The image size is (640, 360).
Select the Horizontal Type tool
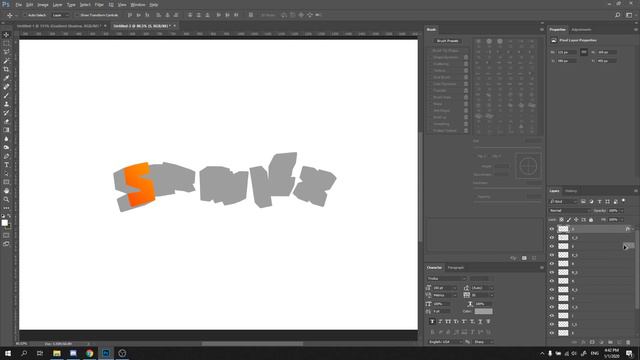[x=6, y=165]
